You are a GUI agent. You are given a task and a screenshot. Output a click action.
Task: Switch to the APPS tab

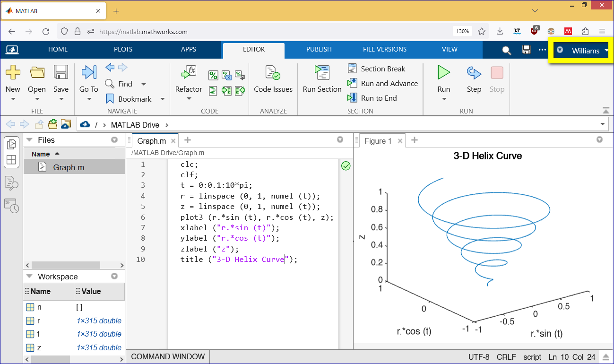[x=189, y=49]
